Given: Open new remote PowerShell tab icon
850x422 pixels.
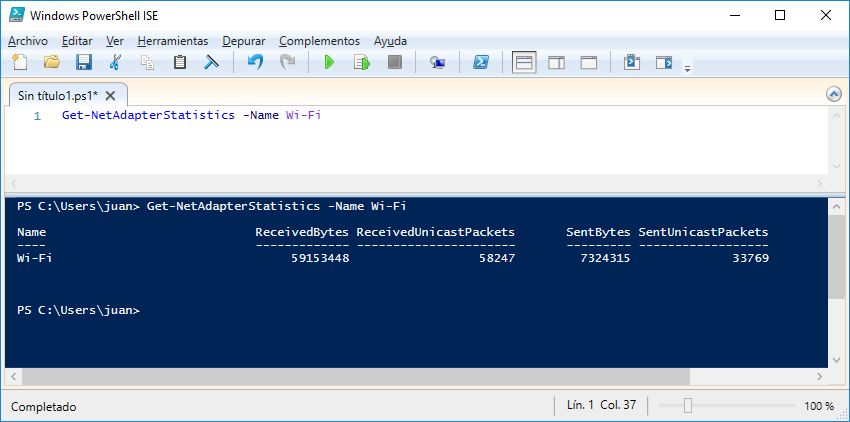Looking at the screenshot, I should pos(437,63).
